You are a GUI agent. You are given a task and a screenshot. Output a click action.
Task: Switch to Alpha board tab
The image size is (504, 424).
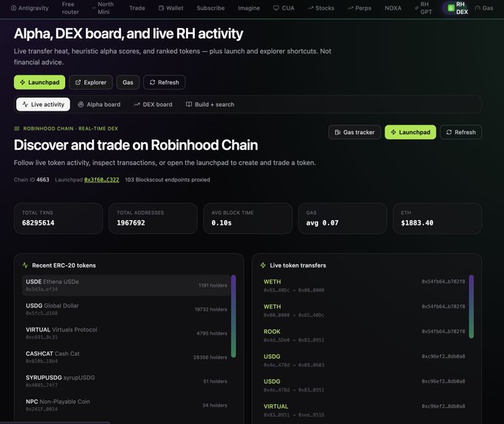(99, 105)
